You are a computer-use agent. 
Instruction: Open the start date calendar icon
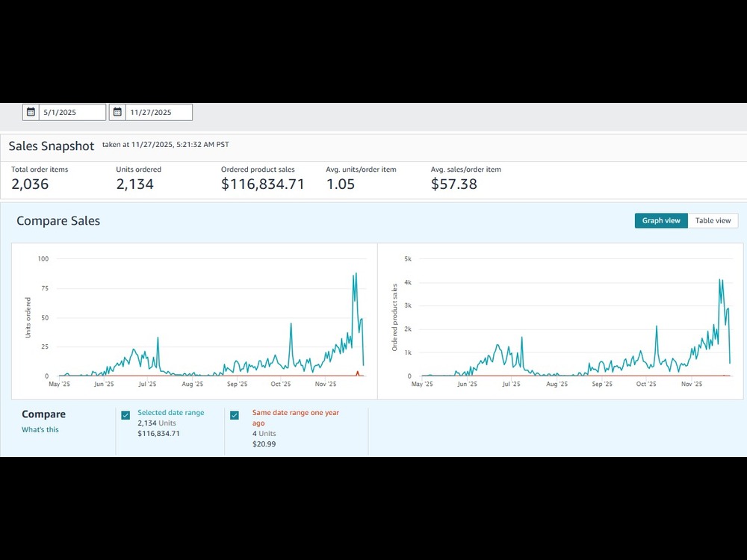[31, 113]
